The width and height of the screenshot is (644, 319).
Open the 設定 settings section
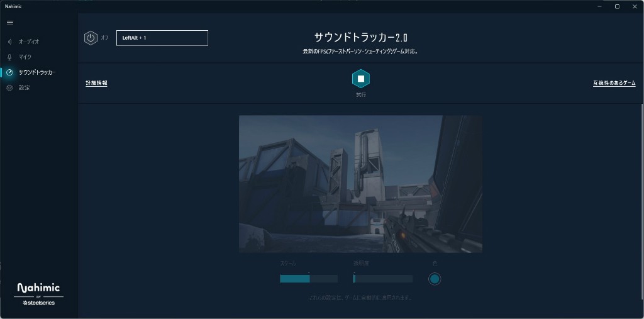(x=25, y=87)
